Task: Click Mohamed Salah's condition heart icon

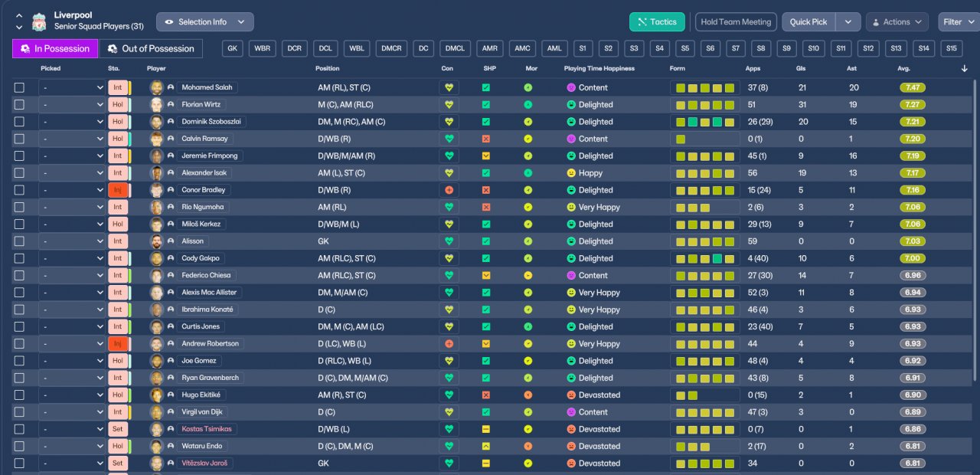Action: tap(449, 87)
